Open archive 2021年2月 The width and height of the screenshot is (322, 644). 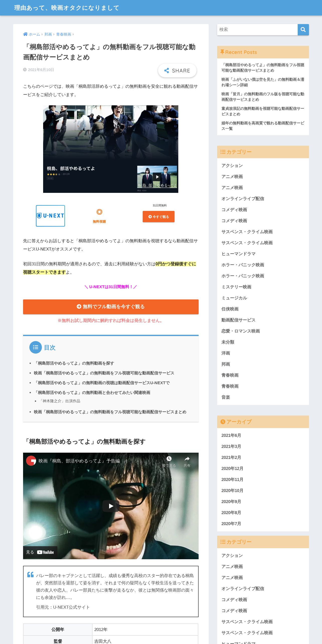(x=231, y=457)
